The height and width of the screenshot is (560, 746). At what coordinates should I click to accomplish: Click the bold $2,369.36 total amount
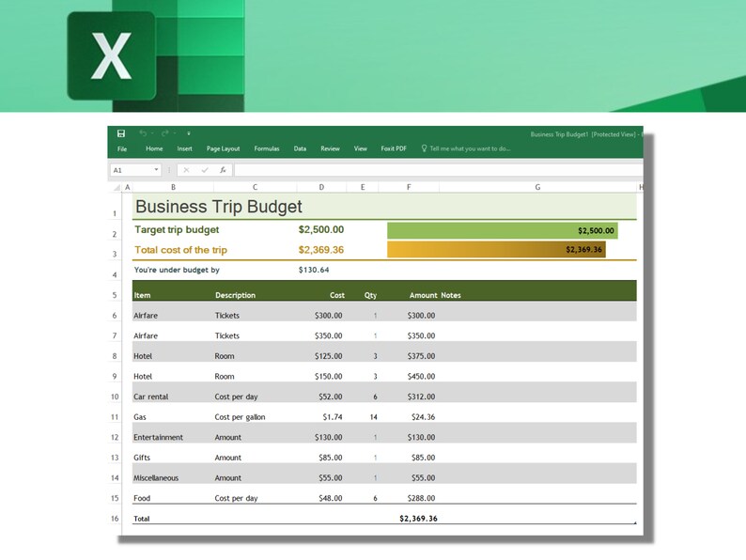(x=418, y=519)
